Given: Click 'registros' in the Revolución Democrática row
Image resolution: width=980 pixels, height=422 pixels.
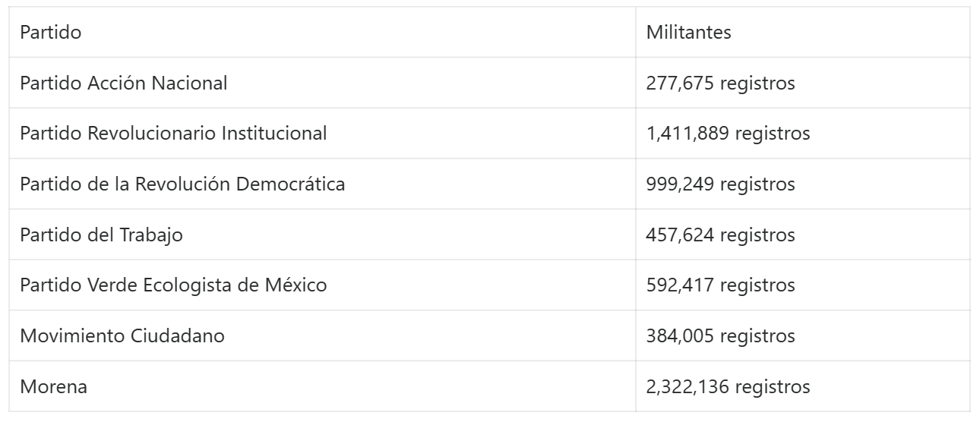Looking at the screenshot, I should click(757, 184).
